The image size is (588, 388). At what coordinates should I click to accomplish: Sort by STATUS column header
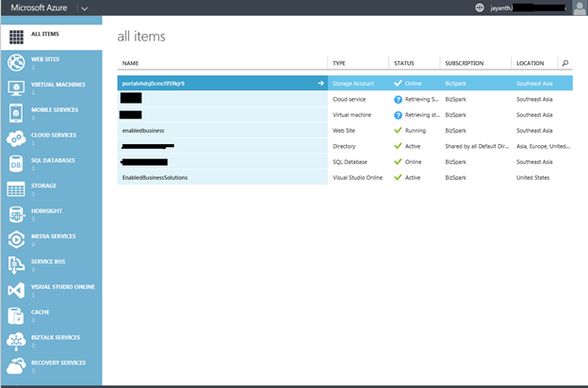[x=404, y=63]
